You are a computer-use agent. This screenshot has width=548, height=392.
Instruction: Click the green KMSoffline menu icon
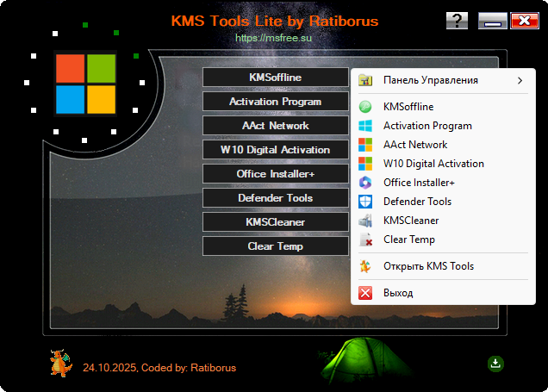365,107
